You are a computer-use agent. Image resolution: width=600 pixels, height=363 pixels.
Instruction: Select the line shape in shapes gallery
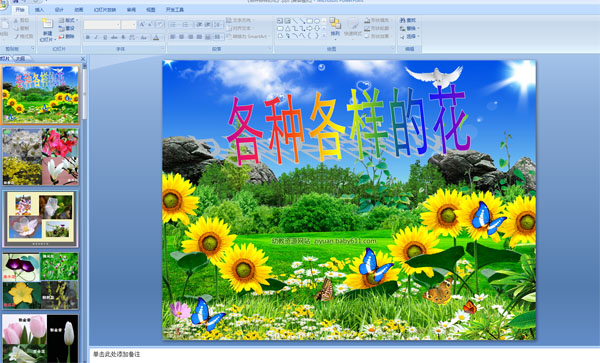(x=295, y=21)
